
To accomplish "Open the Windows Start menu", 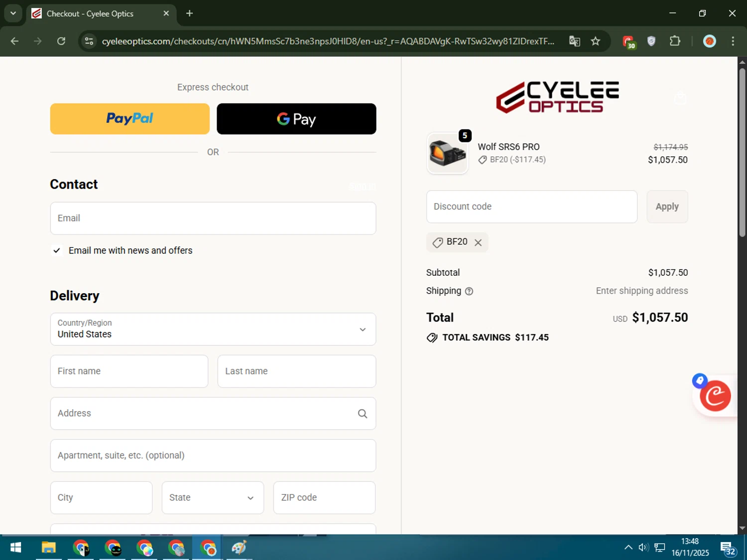I will coord(15,548).
